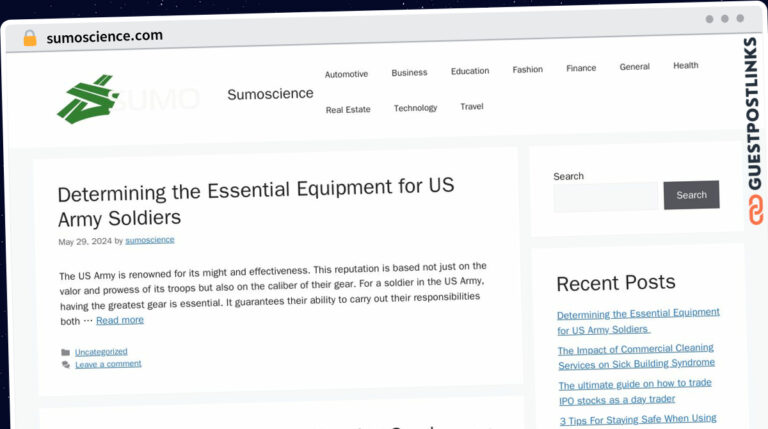Select the Fashion menu item
Viewport: 768px width, 429px height.
[x=528, y=70]
